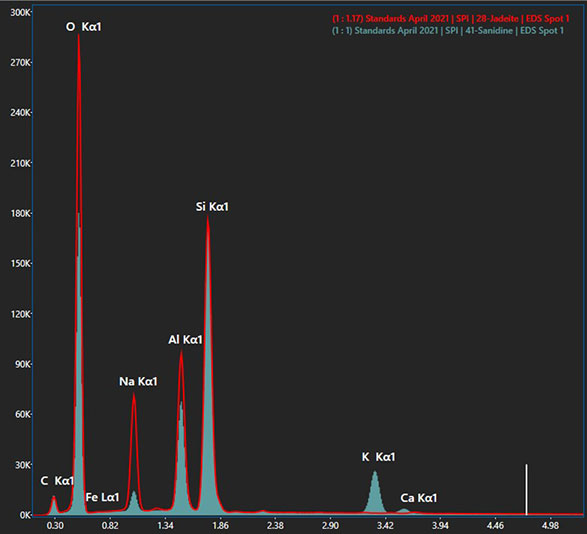Click the 150K y-axis tick label

(20, 264)
